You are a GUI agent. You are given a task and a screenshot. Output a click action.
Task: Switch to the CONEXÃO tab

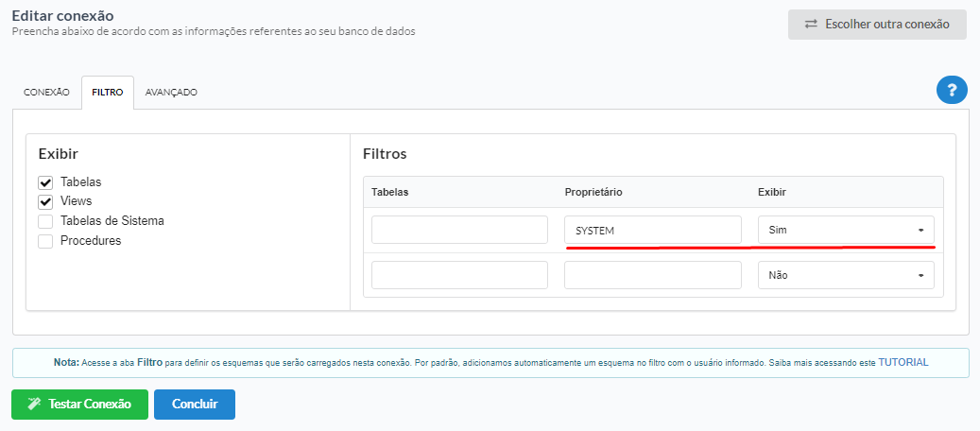coord(47,92)
